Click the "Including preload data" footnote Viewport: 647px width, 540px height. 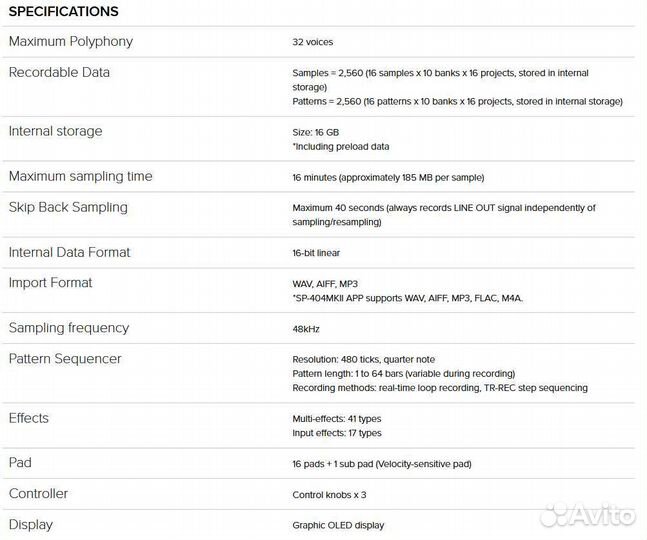(340, 147)
